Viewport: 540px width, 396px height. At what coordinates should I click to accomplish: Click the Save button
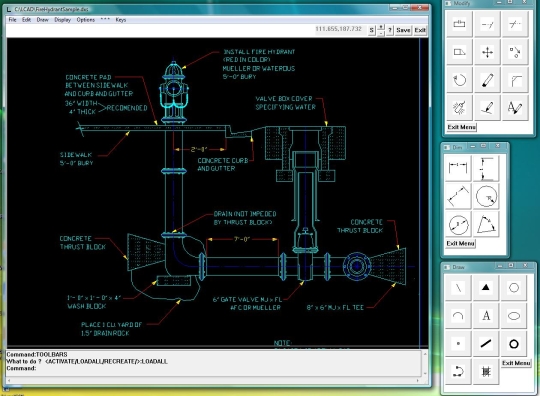(403, 30)
